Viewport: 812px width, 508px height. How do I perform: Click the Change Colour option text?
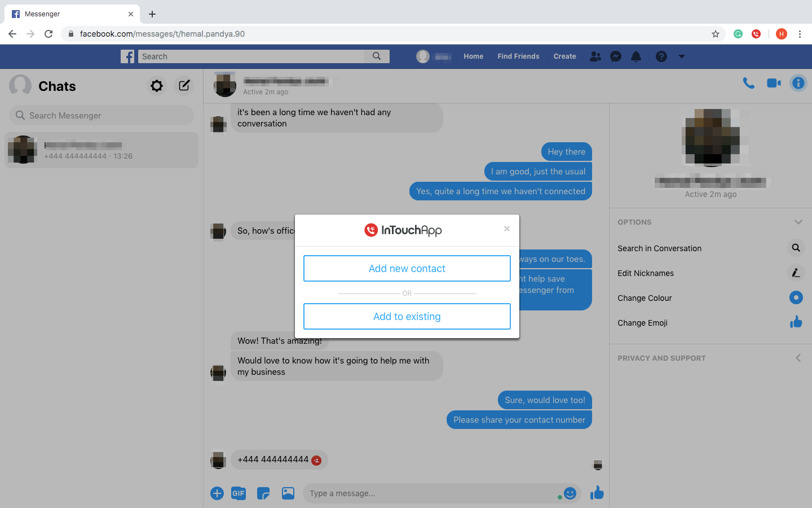pos(645,298)
